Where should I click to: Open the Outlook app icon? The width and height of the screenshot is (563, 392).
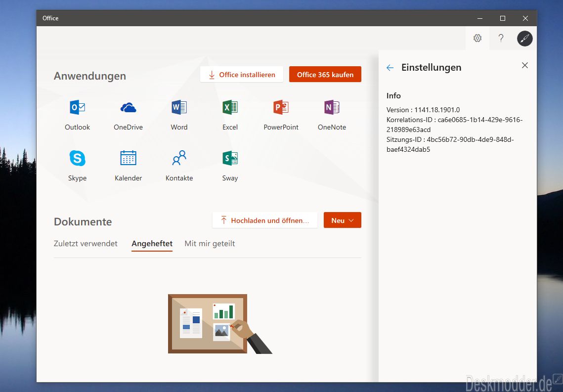77,107
